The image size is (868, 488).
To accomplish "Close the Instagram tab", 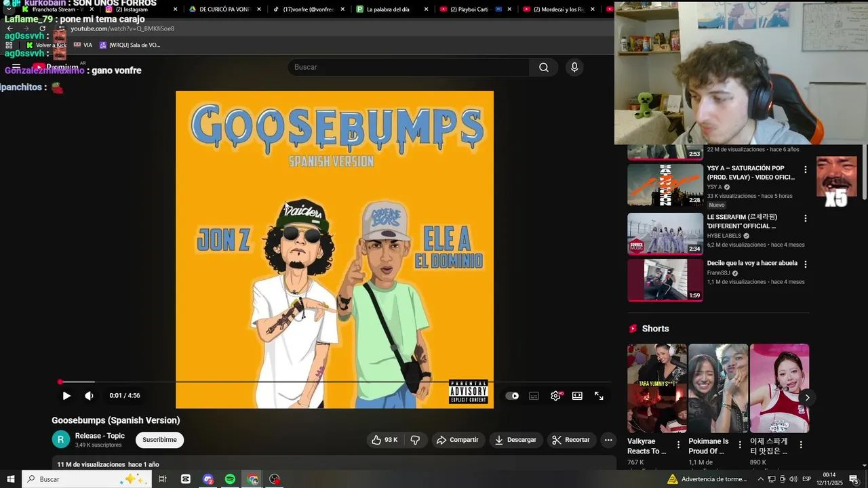I will (x=175, y=9).
